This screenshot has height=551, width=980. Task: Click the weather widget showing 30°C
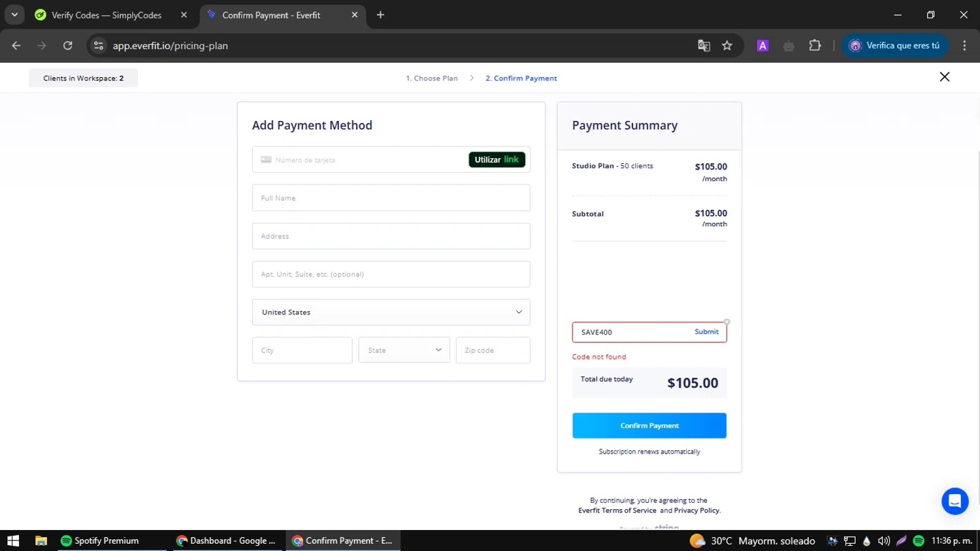pyautogui.click(x=753, y=541)
